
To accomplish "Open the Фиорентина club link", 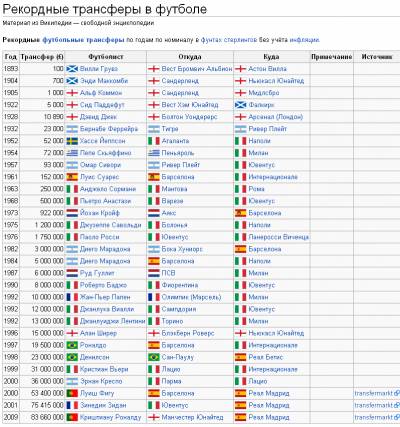I will click(180, 285).
